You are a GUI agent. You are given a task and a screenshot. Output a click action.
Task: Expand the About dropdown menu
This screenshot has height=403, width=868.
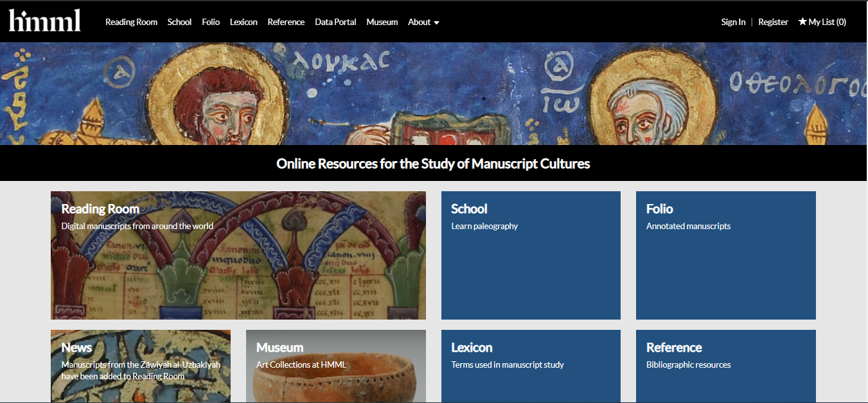(423, 22)
